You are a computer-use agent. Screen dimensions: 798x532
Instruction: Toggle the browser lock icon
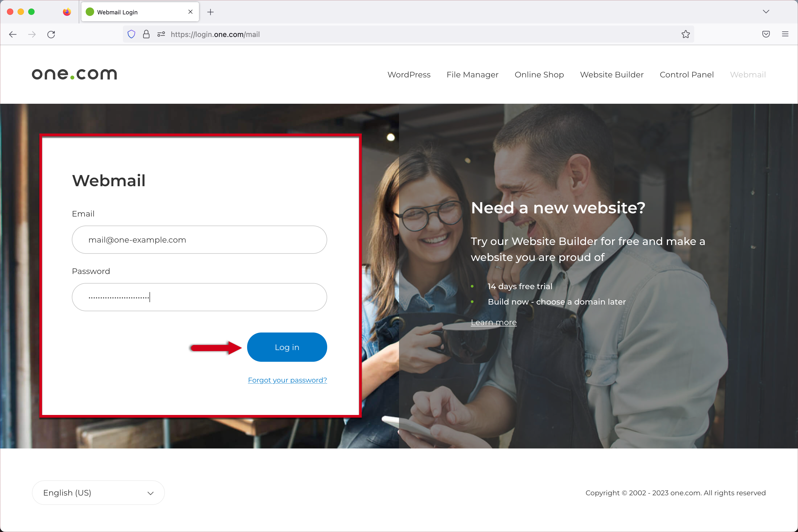point(147,34)
